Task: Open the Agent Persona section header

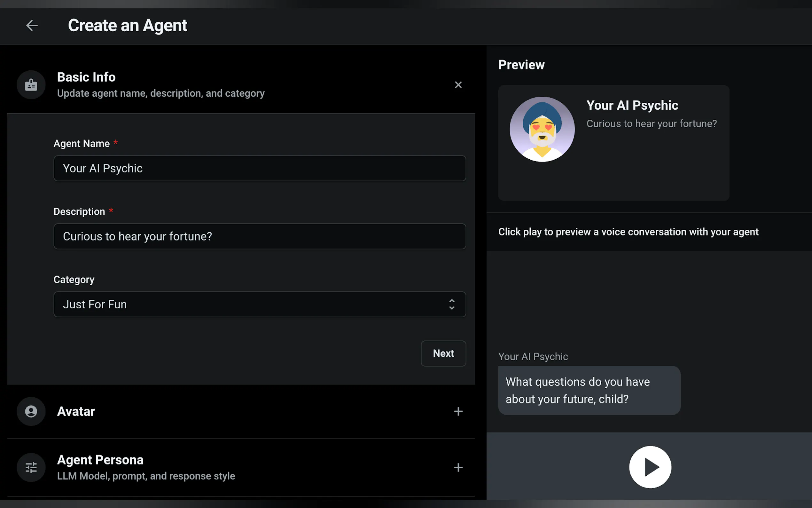Action: click(100, 460)
